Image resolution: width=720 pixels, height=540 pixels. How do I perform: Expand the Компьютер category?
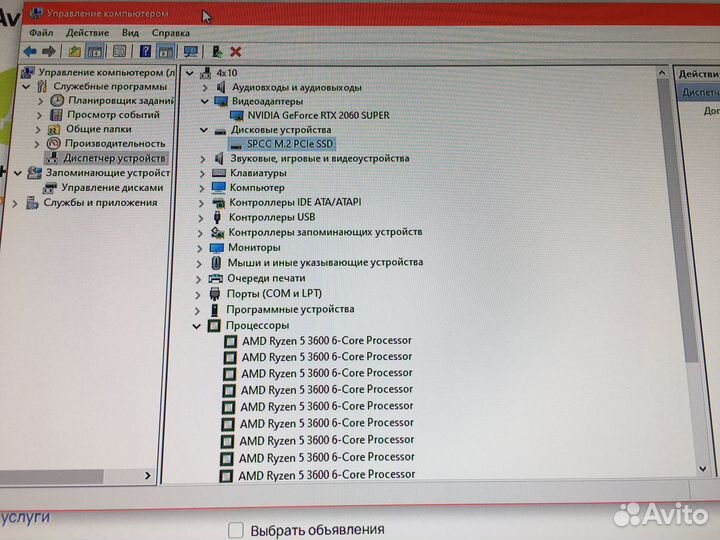[x=202, y=188]
